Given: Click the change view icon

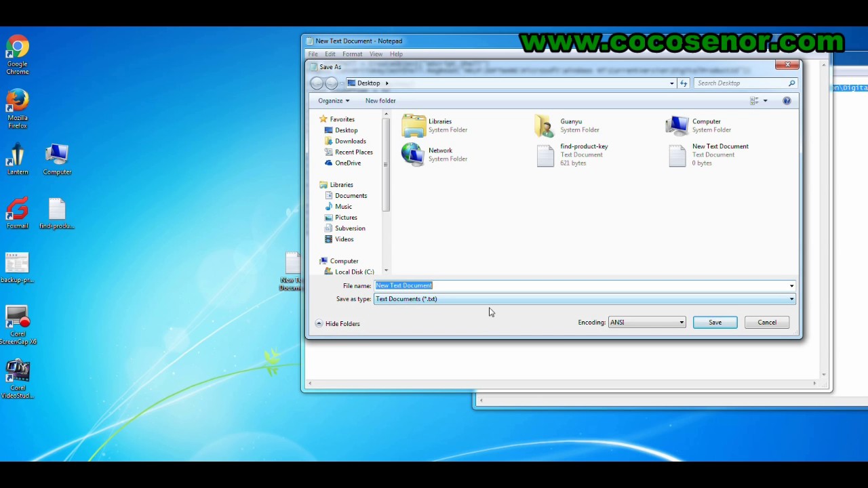Looking at the screenshot, I should (x=754, y=101).
